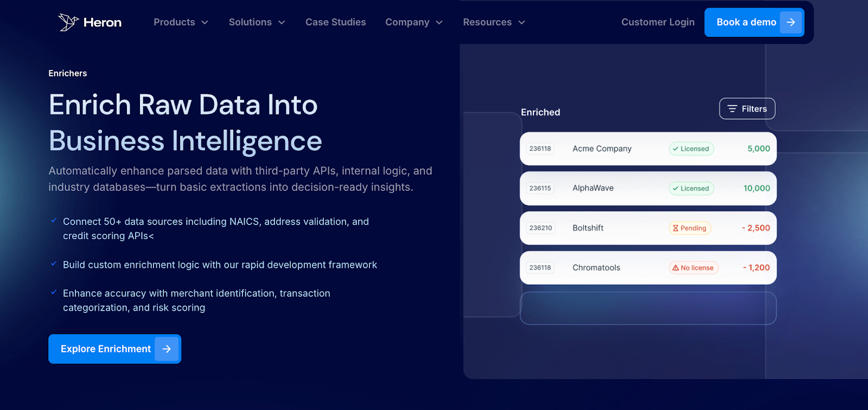Click the Customer Login link

coord(658,22)
